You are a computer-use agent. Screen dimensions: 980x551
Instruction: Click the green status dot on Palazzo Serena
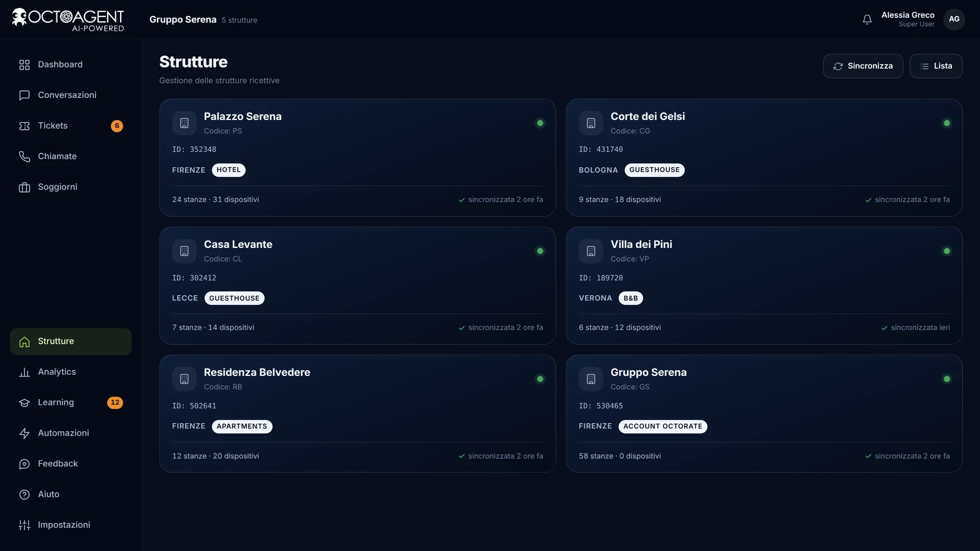pos(540,123)
